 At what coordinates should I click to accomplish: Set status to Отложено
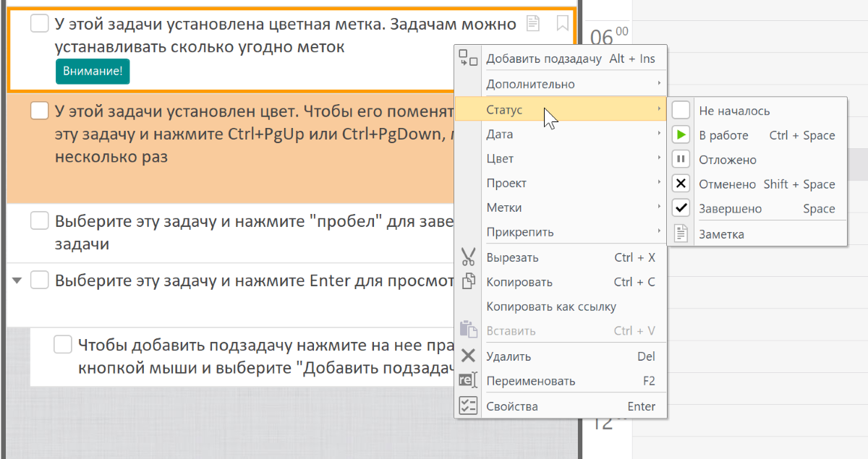pyautogui.click(x=757, y=160)
